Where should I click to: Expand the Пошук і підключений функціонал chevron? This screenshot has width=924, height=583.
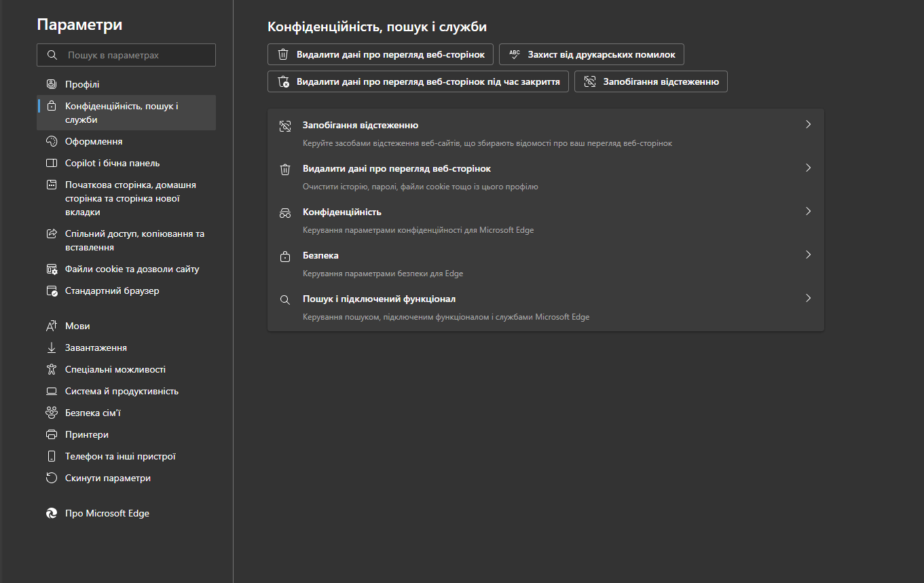[x=808, y=299]
